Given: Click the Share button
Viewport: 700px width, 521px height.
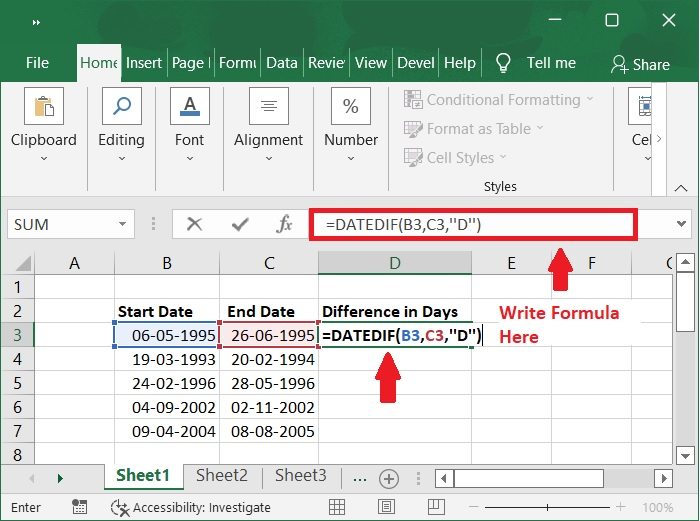Looking at the screenshot, I should coord(640,64).
